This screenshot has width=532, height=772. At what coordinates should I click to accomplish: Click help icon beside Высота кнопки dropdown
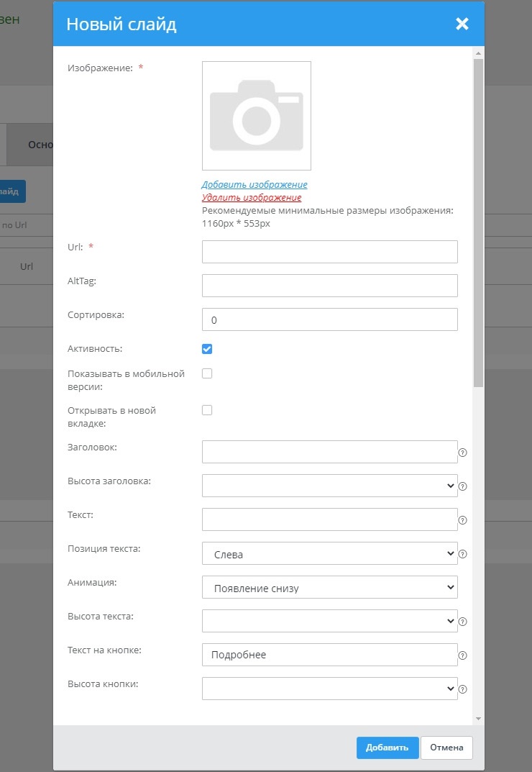tap(463, 689)
